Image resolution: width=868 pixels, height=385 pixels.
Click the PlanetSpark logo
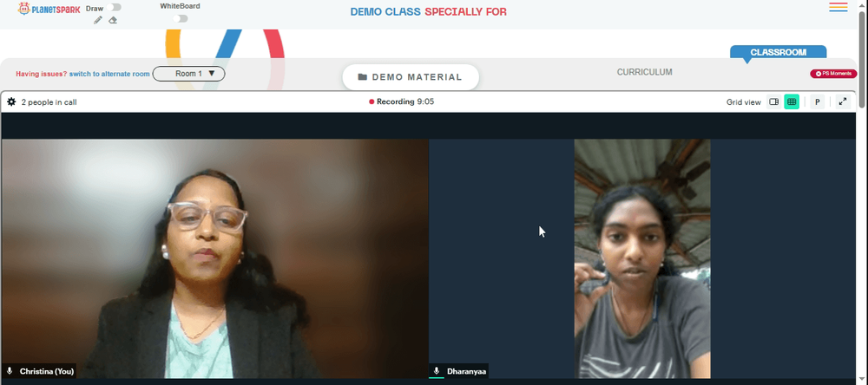click(49, 9)
